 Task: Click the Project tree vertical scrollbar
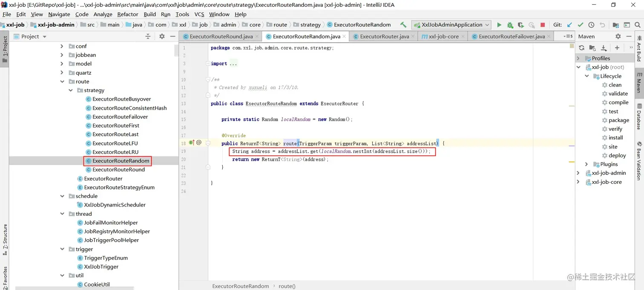click(176, 50)
